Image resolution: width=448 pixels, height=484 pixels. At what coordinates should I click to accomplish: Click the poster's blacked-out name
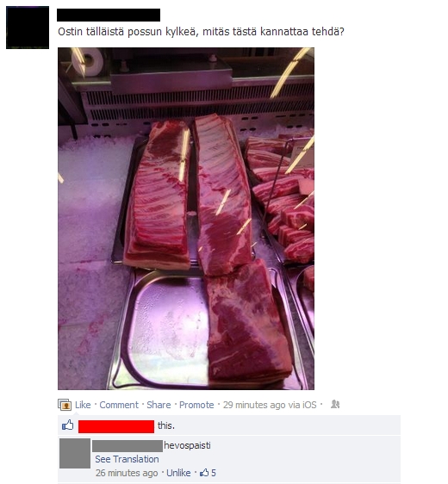click(109, 16)
